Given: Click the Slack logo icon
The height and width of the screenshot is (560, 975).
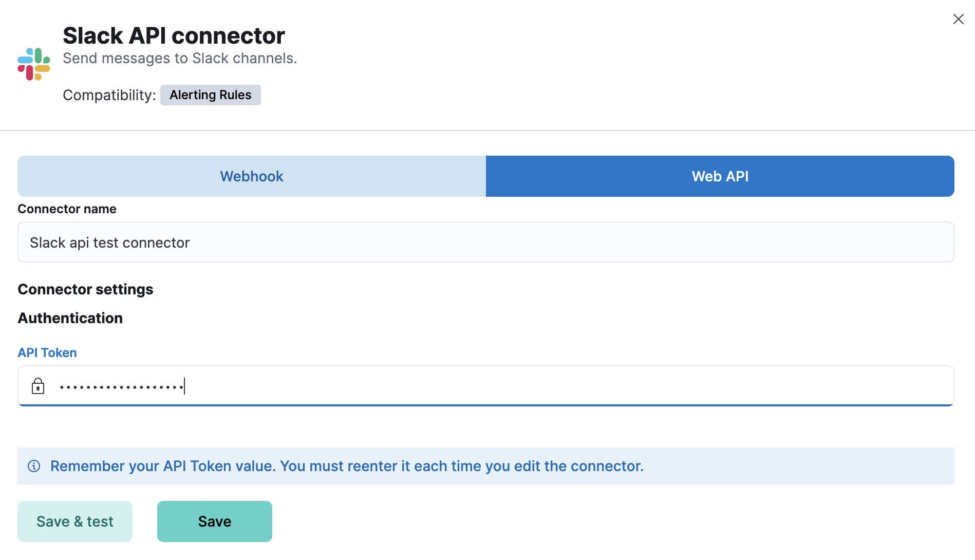Looking at the screenshot, I should coord(33,63).
